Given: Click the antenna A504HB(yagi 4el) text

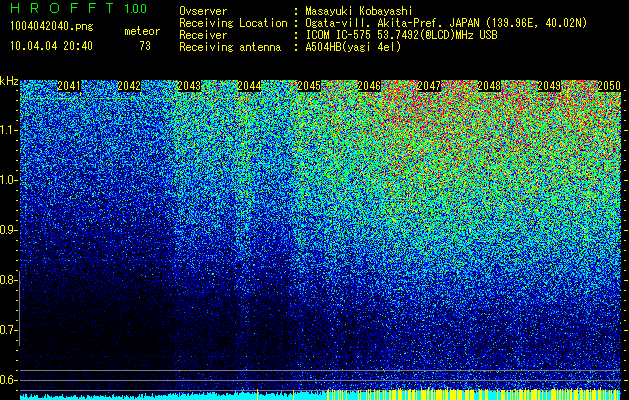Looking at the screenshot, I should tap(353, 47).
